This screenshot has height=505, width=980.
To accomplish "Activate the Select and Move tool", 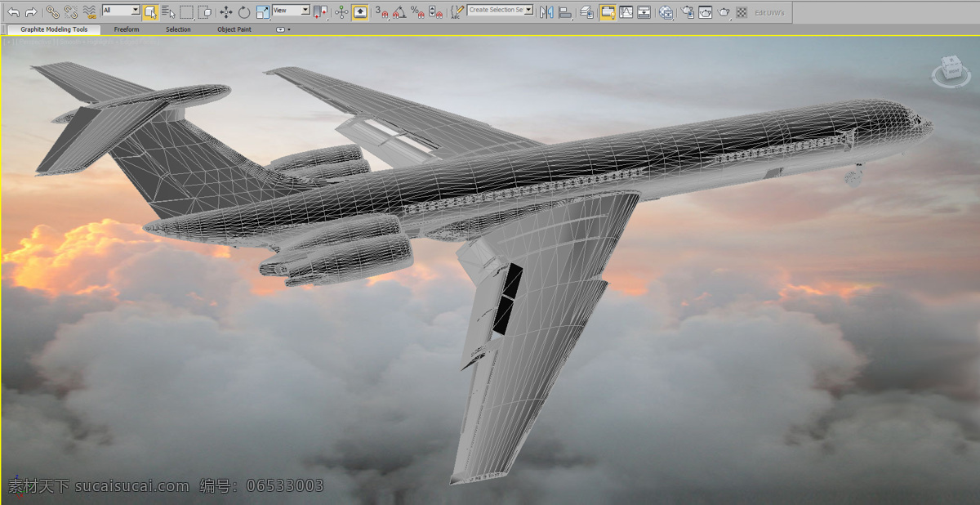I will (x=226, y=12).
